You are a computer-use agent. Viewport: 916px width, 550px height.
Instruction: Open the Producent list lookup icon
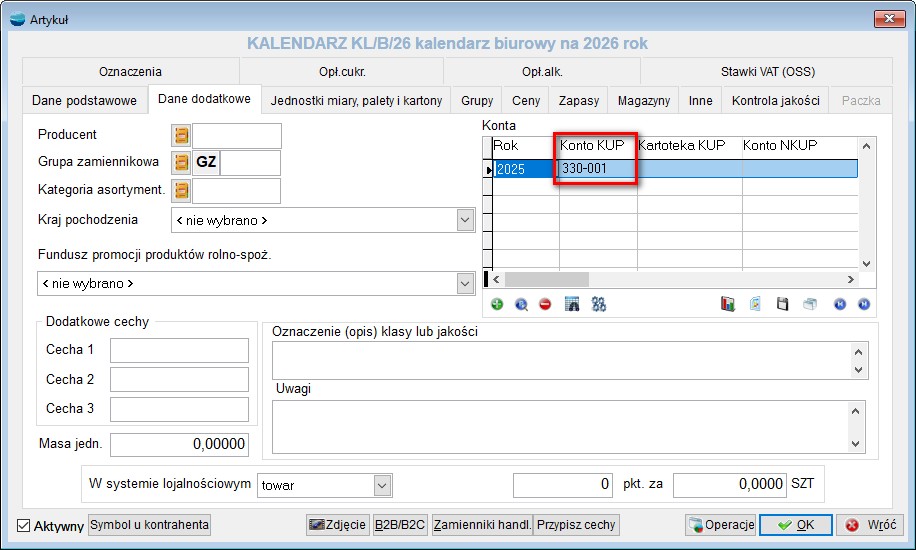[181, 136]
